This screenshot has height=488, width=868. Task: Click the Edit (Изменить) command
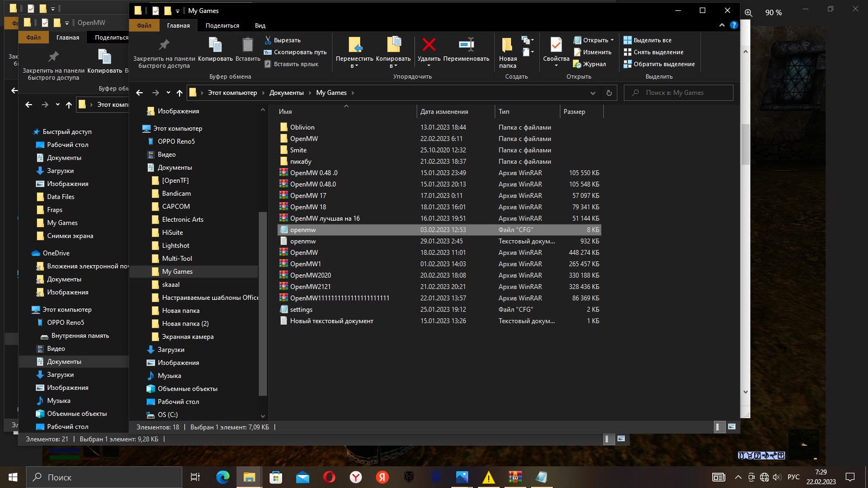592,52
